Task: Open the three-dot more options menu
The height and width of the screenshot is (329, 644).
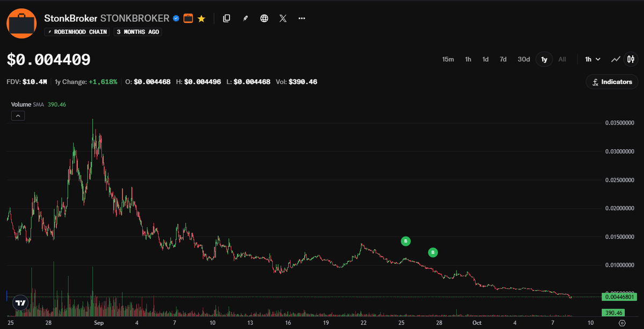Action: 302,18
